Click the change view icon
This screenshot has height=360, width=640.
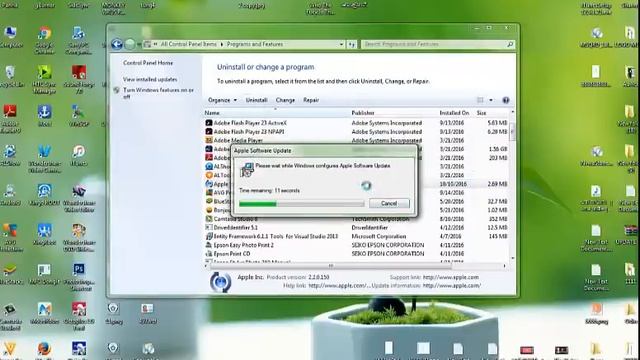pos(480,100)
